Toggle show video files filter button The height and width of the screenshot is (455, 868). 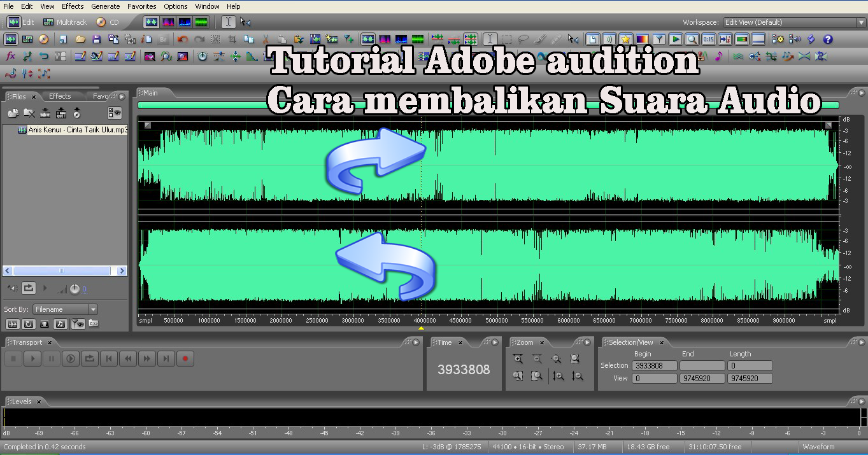45,324
